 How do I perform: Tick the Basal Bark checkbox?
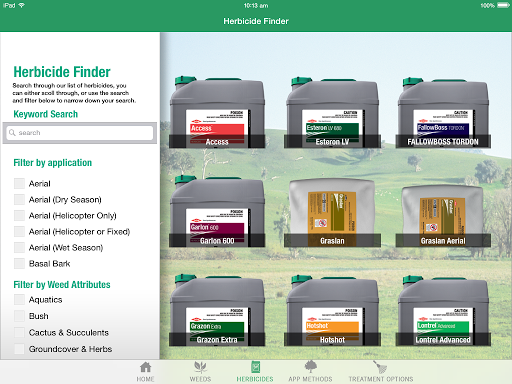click(x=19, y=263)
